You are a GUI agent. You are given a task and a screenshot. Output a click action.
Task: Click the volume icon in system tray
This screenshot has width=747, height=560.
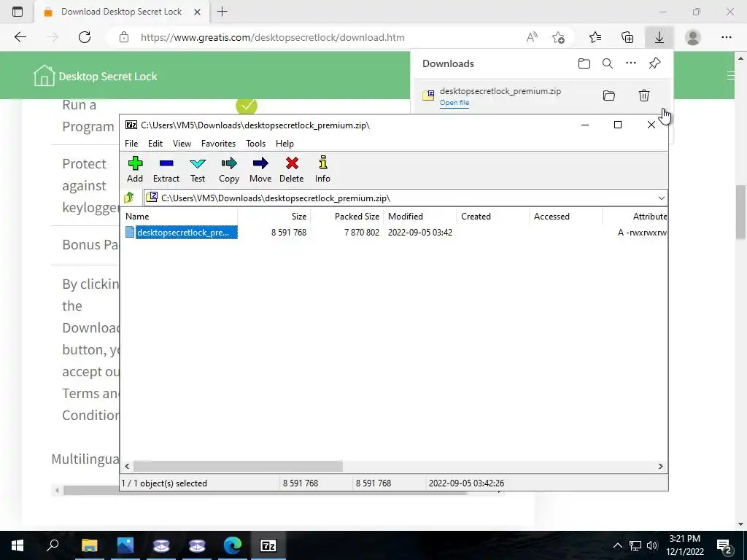652,545
